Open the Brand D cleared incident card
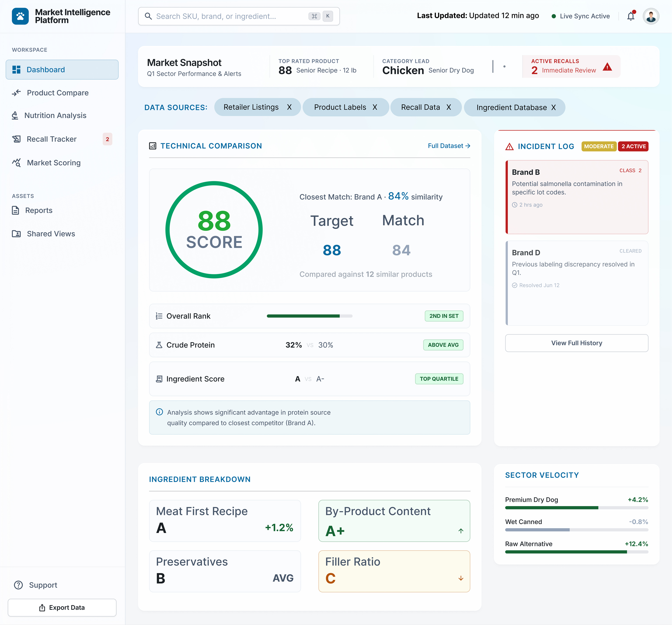The image size is (672, 625). pyautogui.click(x=577, y=283)
